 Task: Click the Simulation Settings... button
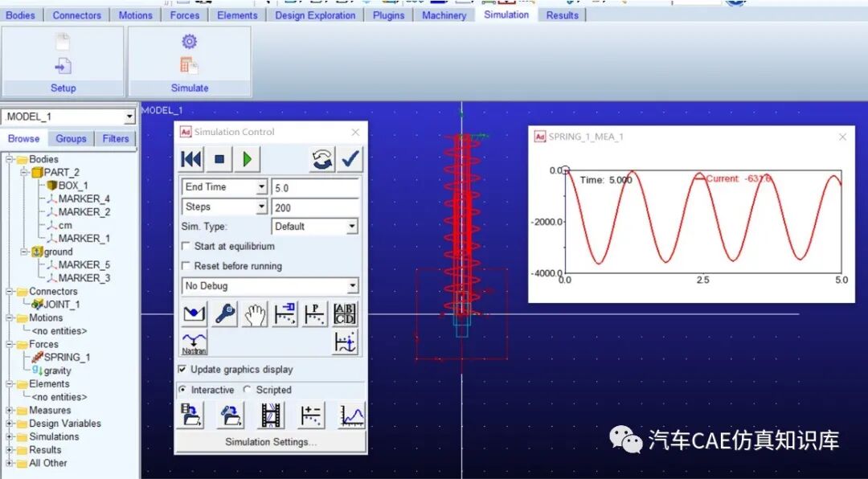point(271,443)
